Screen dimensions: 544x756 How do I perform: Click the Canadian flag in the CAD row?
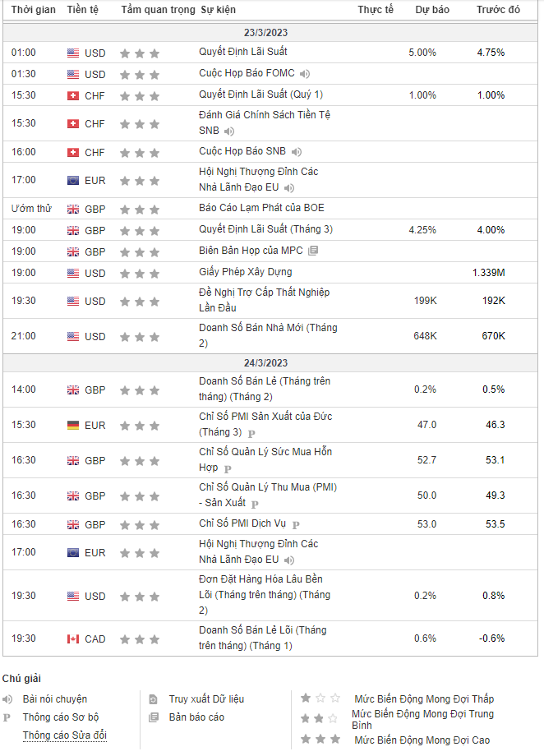[x=73, y=639]
